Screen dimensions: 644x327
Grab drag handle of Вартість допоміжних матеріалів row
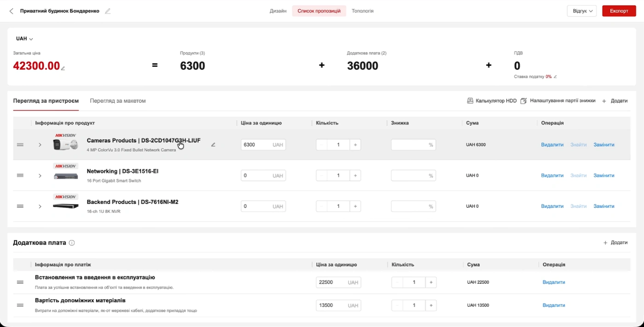coord(20,305)
